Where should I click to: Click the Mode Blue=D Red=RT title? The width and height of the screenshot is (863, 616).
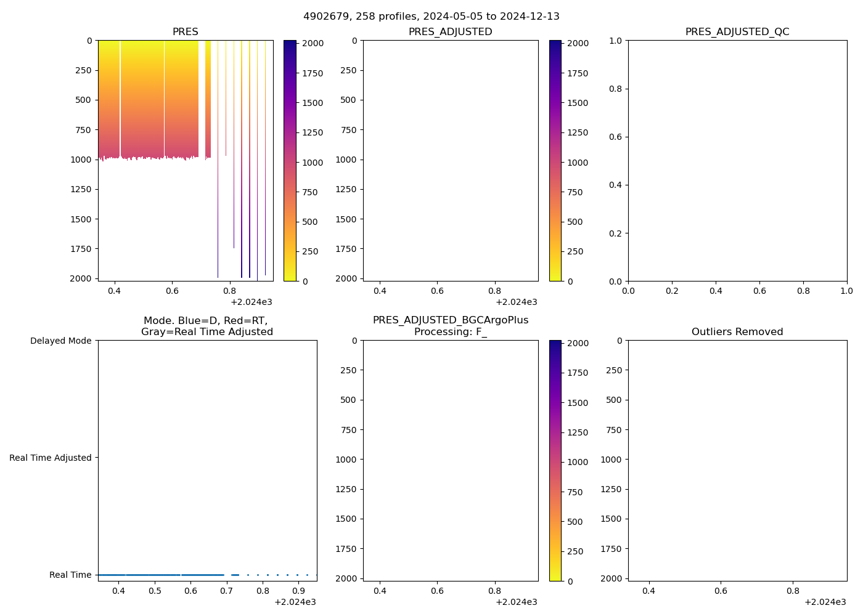(x=207, y=326)
